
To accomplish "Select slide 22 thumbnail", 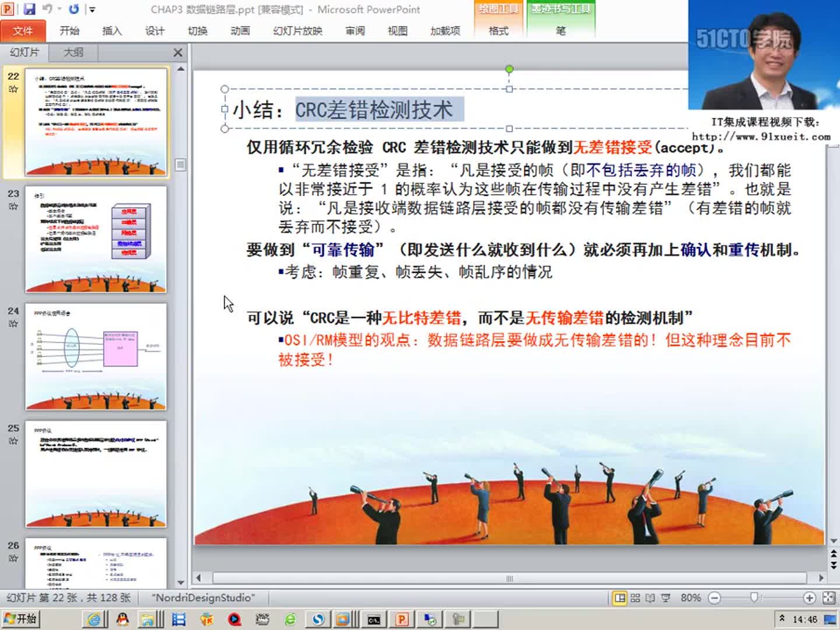I will (96, 122).
